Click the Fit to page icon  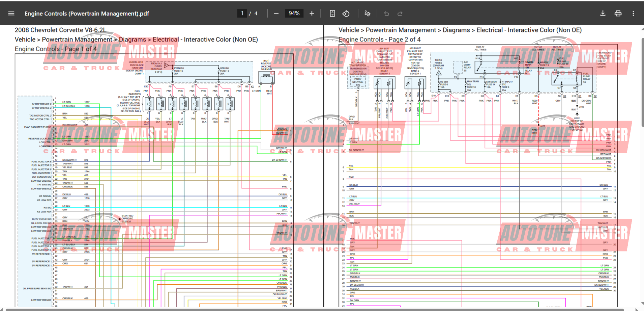click(x=332, y=14)
